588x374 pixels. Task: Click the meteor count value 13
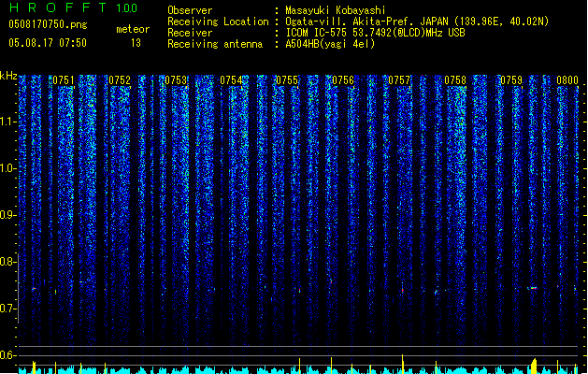tap(136, 43)
